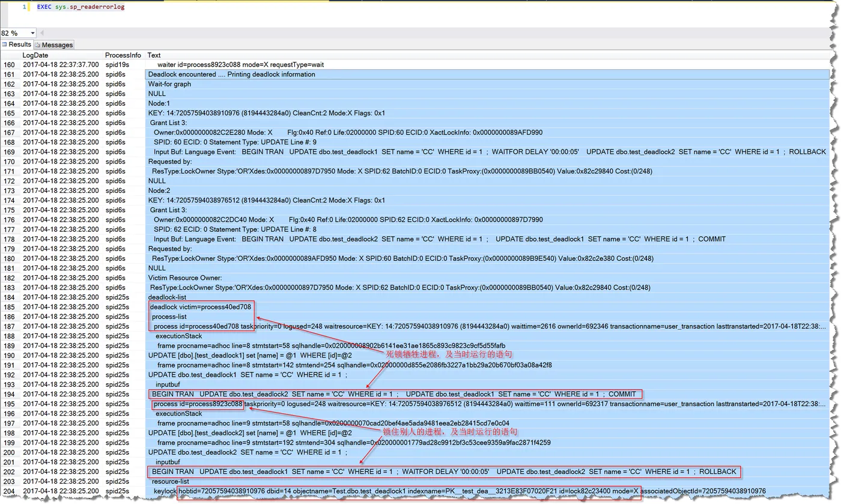Select 'inputbuf' cell in row 193
The width and height of the screenshot is (841, 504).
pyautogui.click(x=487, y=384)
